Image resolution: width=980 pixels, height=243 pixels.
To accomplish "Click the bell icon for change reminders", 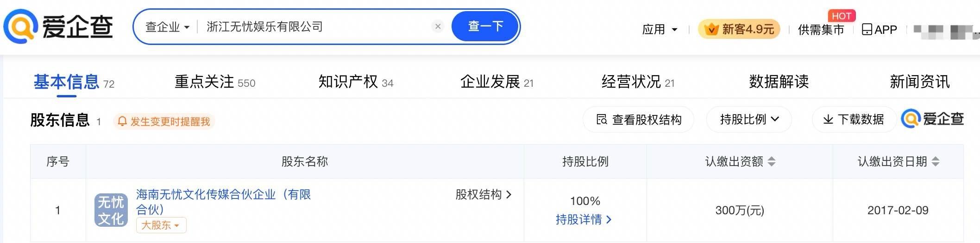I will tap(122, 121).
